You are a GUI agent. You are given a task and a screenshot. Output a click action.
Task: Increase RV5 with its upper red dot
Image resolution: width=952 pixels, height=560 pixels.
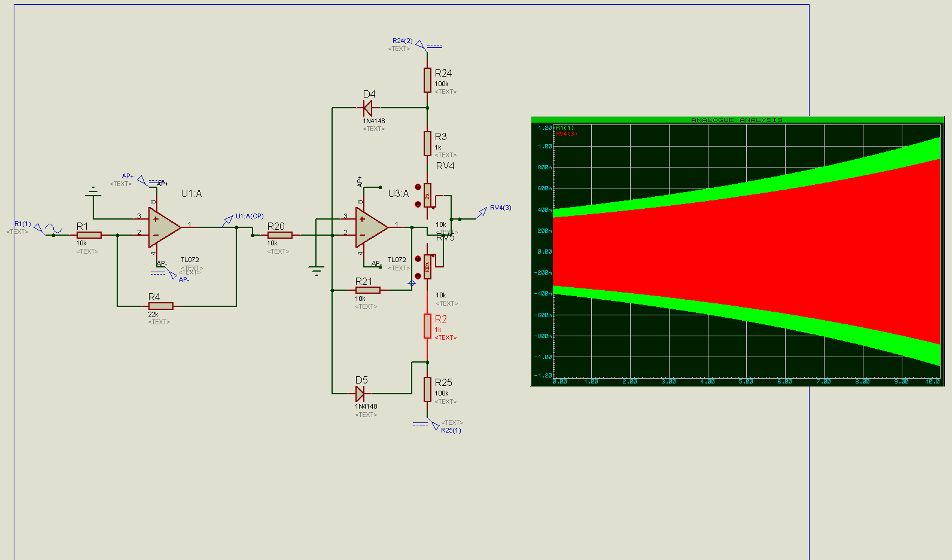tap(418, 258)
